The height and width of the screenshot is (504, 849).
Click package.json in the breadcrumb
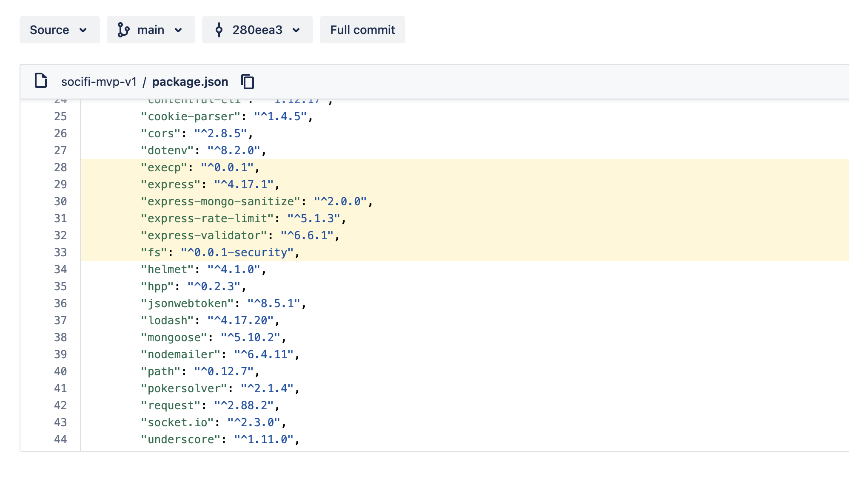point(190,82)
